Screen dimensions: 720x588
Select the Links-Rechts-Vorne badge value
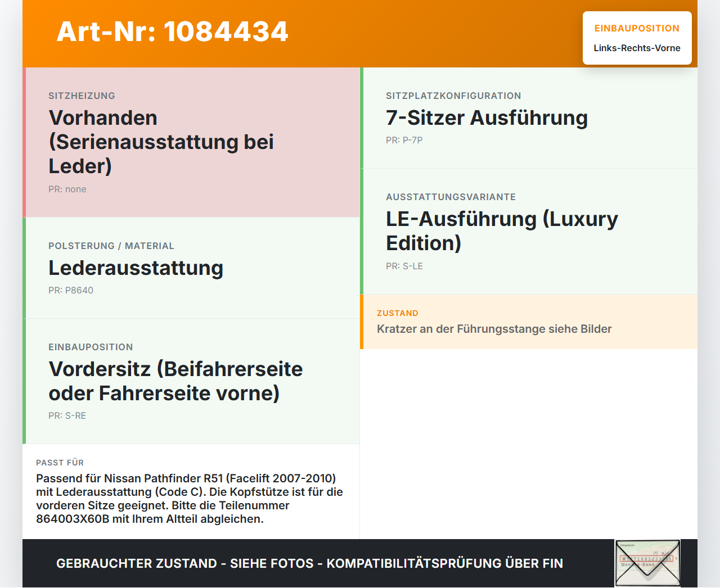pyautogui.click(x=637, y=48)
